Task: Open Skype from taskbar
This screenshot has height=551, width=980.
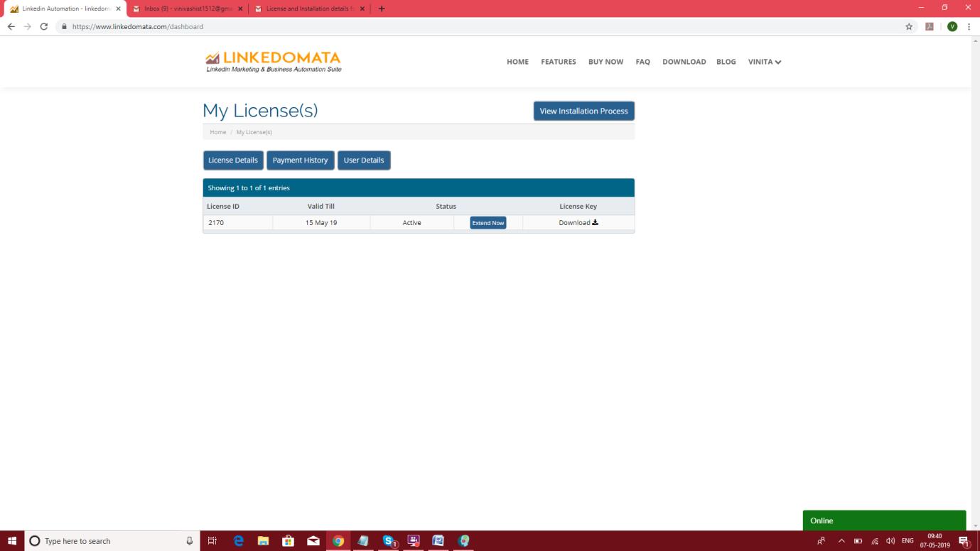Action: [389, 541]
